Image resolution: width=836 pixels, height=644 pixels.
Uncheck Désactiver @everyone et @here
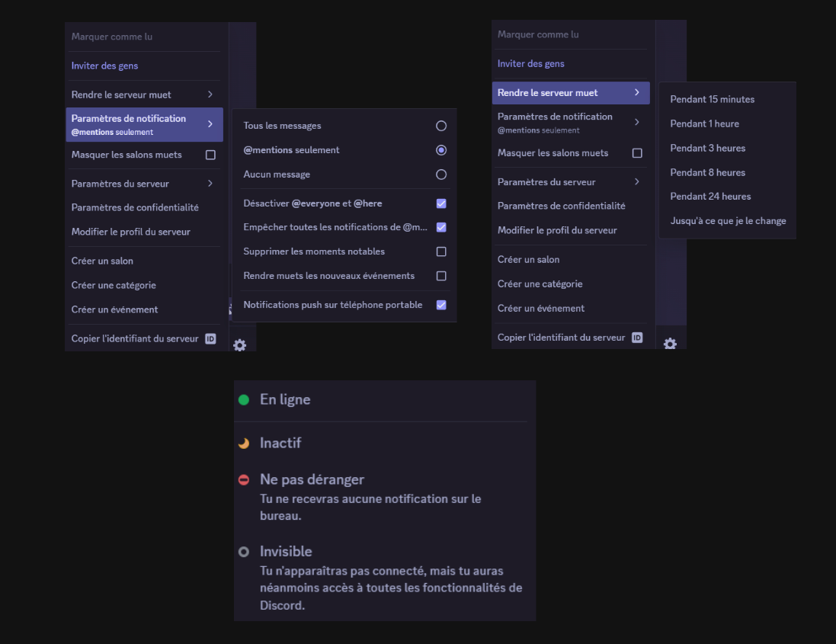pyautogui.click(x=441, y=203)
